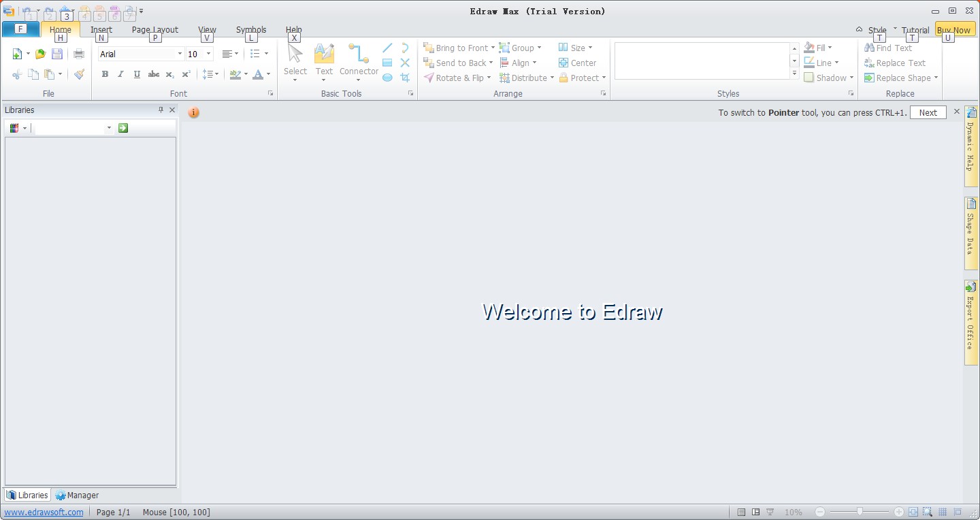Select the Line drawing tool
Viewport: 980px width, 520px height.
[387, 48]
